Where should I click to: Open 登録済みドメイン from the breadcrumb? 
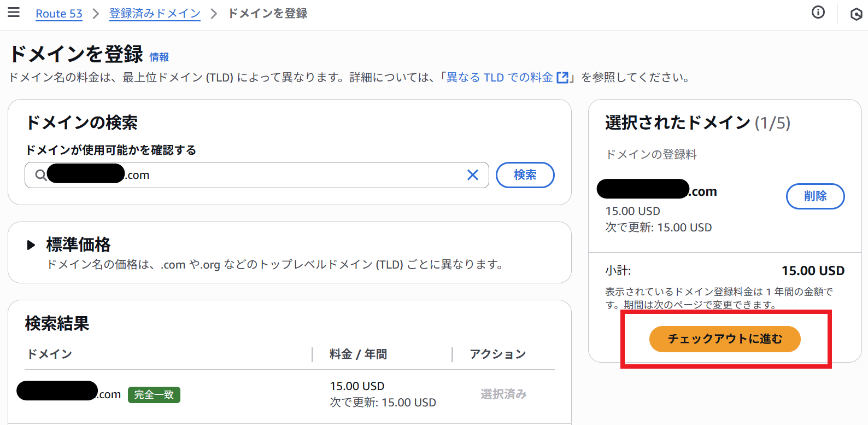click(x=155, y=13)
